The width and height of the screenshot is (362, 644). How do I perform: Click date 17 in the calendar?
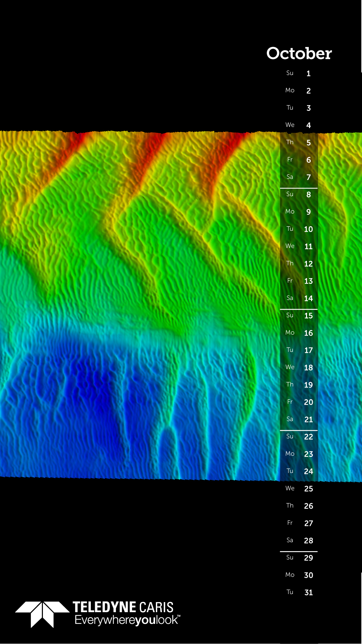pyautogui.click(x=308, y=350)
